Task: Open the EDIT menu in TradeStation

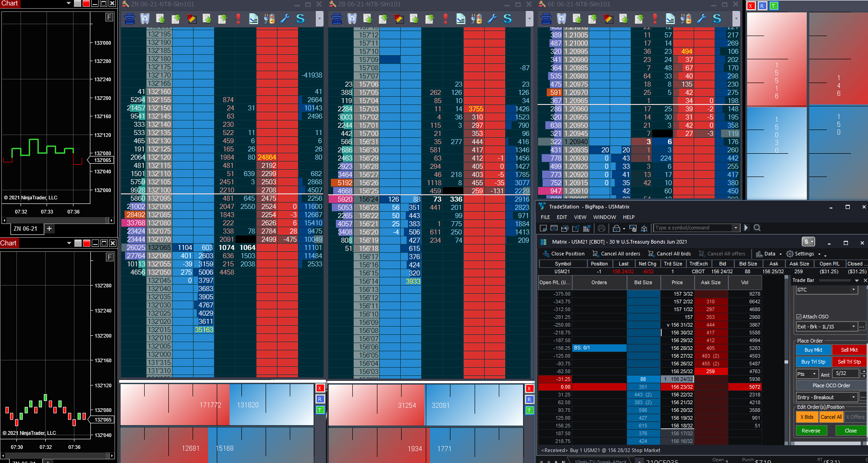Action: (x=562, y=217)
